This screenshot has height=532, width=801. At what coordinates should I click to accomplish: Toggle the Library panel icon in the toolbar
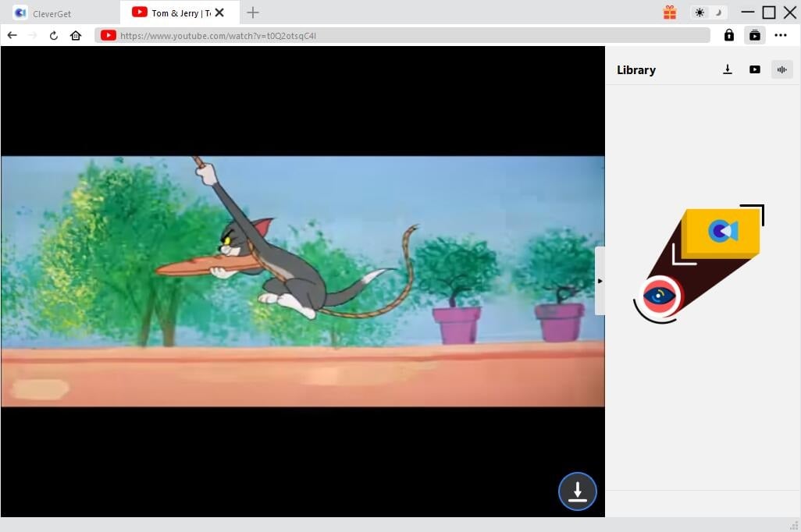pos(754,35)
